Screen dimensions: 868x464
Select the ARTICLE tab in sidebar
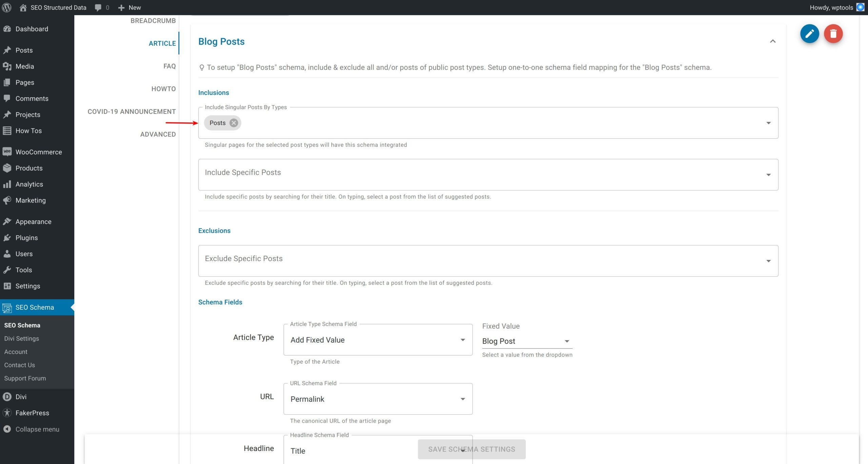162,43
